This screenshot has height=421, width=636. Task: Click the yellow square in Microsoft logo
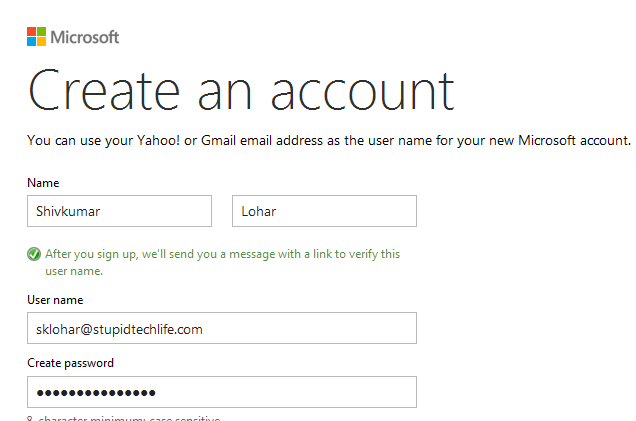41,41
